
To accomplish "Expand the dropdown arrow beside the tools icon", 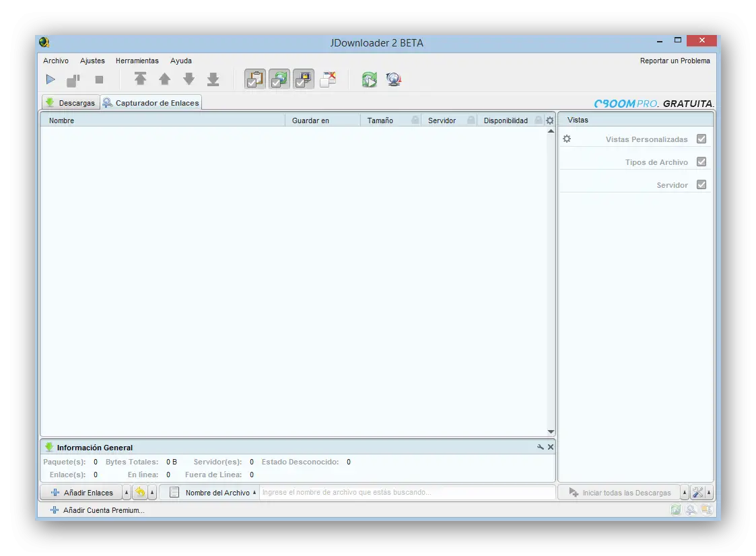I will pyautogui.click(x=709, y=493).
